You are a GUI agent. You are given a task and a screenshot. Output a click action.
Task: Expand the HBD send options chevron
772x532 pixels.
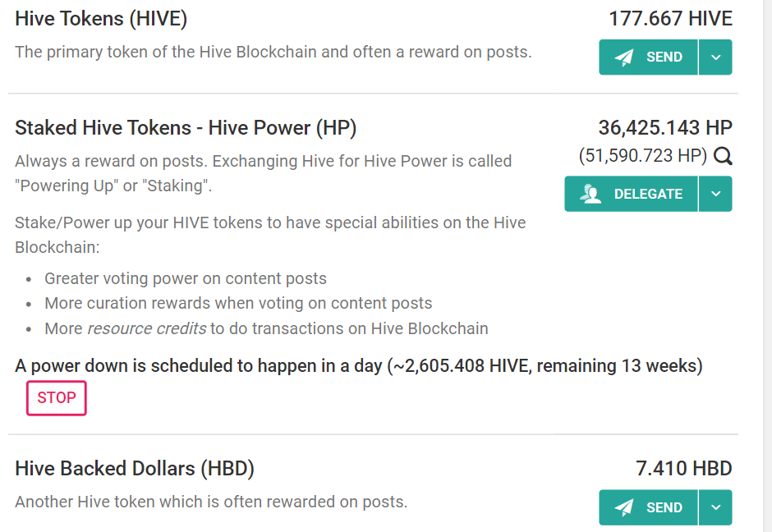[x=716, y=507]
